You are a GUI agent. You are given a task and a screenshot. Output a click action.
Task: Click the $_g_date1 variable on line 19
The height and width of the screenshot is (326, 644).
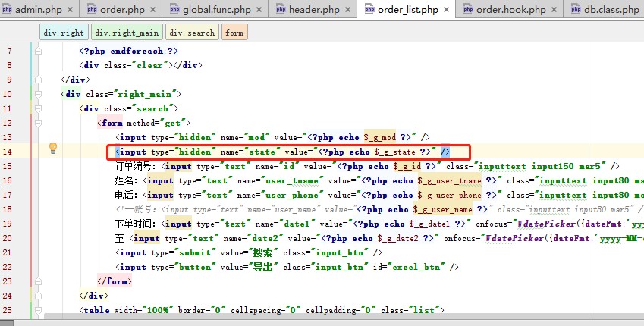[x=429, y=224]
